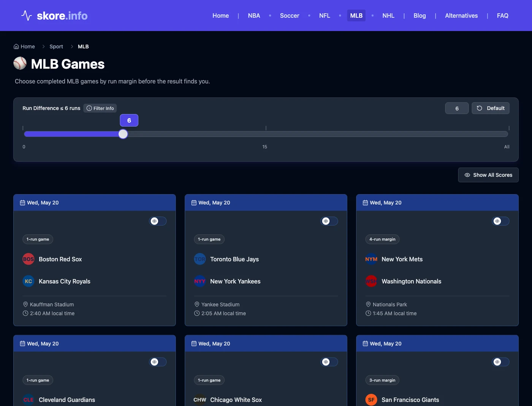The width and height of the screenshot is (532, 406).
Task: Go to the NFL section
Action: click(325, 16)
